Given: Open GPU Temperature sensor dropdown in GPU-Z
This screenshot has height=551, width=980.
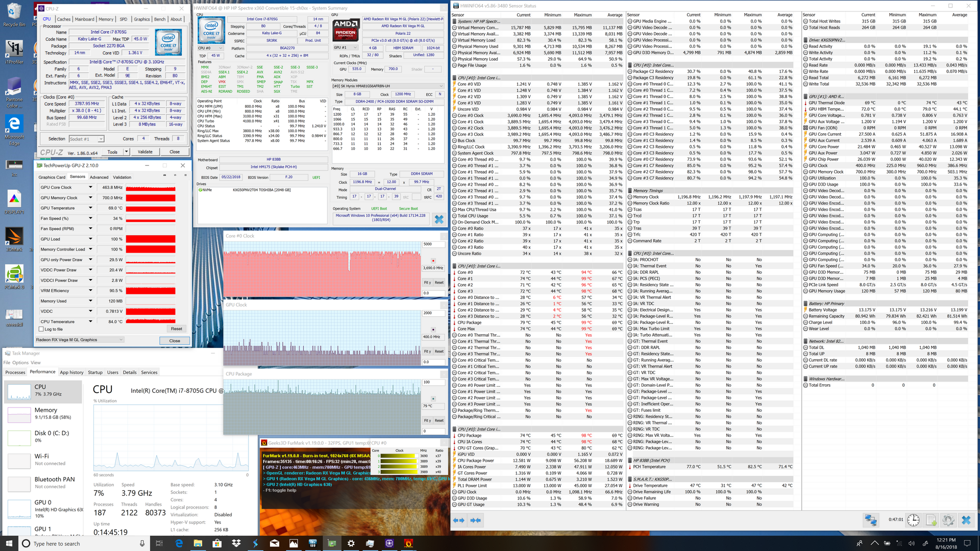Looking at the screenshot, I should (x=90, y=208).
